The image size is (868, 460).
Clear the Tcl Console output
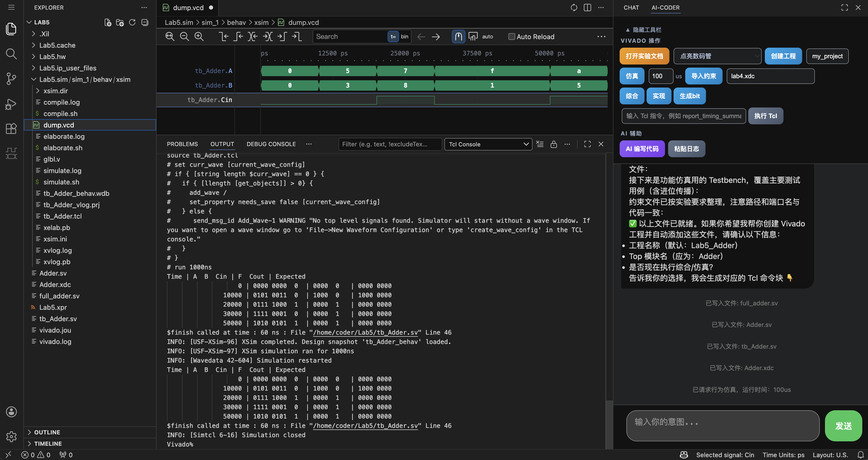[x=540, y=144]
